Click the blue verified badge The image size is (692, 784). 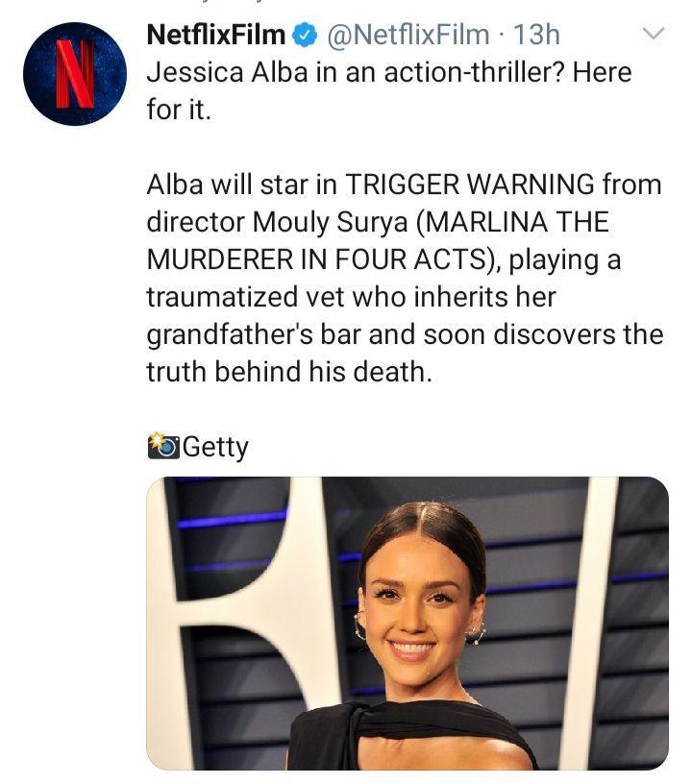pyautogui.click(x=305, y=36)
